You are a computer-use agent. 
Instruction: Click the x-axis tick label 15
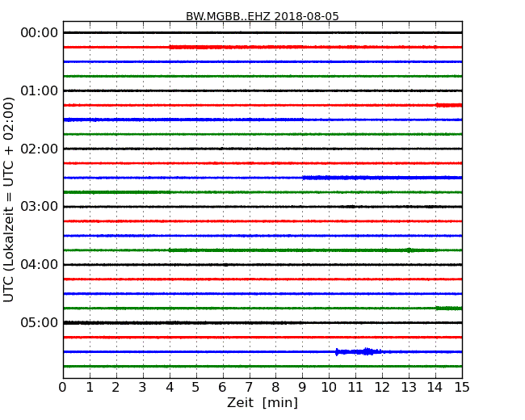coord(462,388)
